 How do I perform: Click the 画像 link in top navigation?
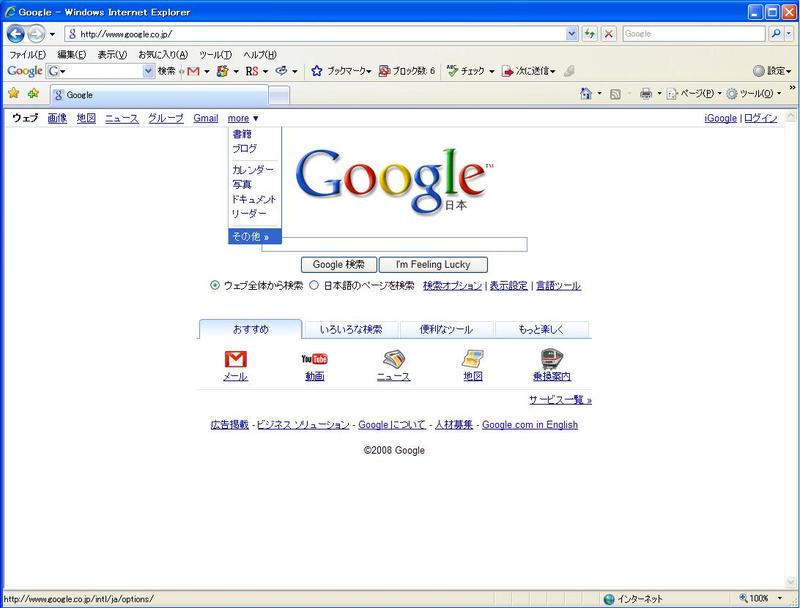click(x=57, y=118)
